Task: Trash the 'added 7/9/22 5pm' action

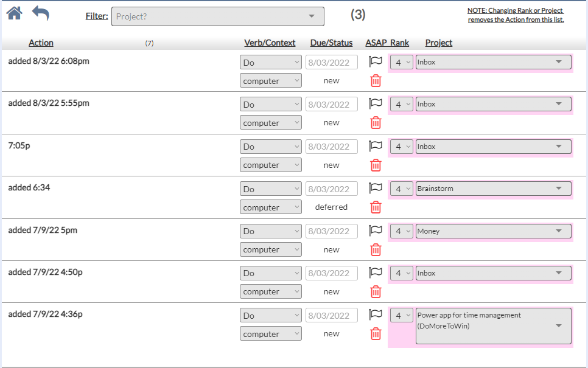Action: 376,249
